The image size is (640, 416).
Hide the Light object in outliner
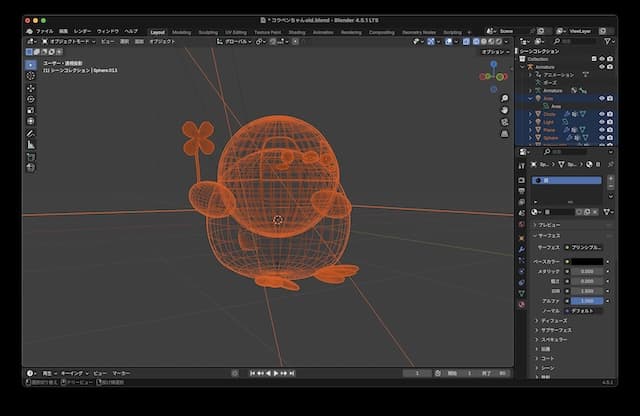(x=602, y=122)
